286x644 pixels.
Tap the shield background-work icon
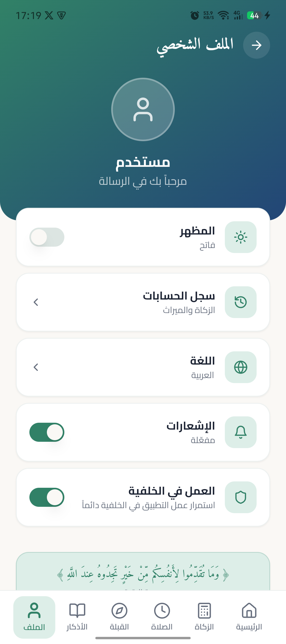240,497
